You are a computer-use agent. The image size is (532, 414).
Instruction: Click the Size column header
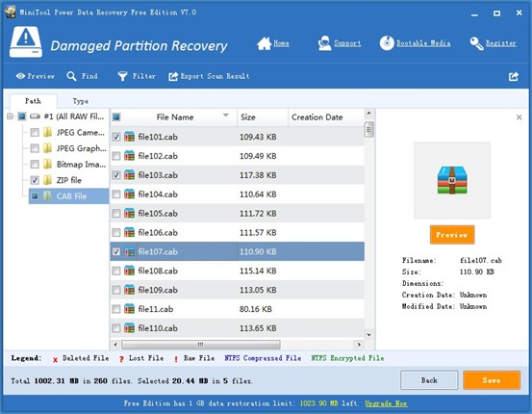(263, 117)
